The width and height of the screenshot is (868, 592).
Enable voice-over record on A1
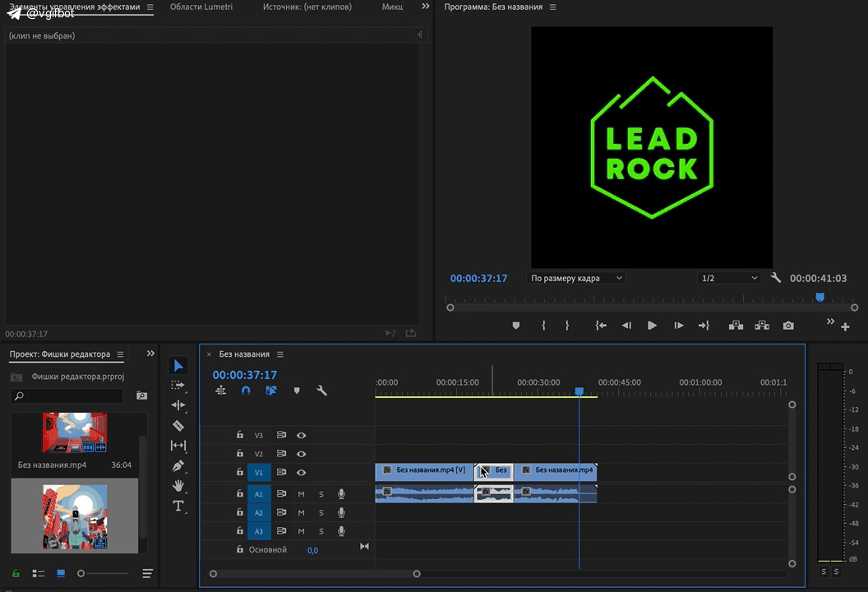pos(342,494)
